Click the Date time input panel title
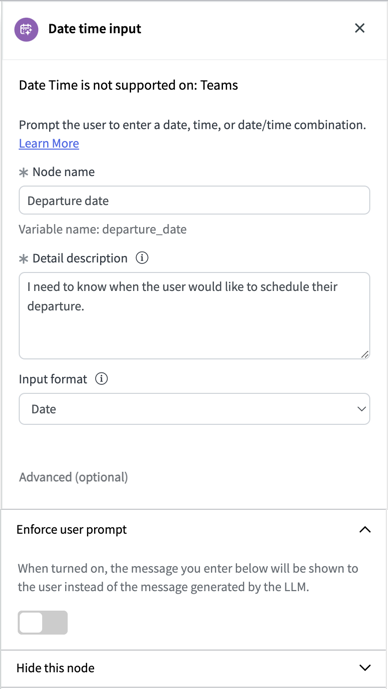 click(95, 29)
